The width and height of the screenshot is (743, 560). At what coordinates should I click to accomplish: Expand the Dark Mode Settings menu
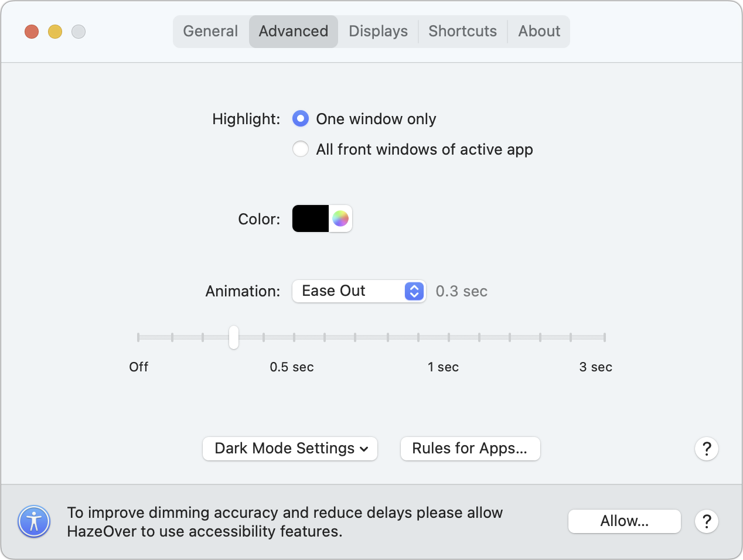(290, 449)
